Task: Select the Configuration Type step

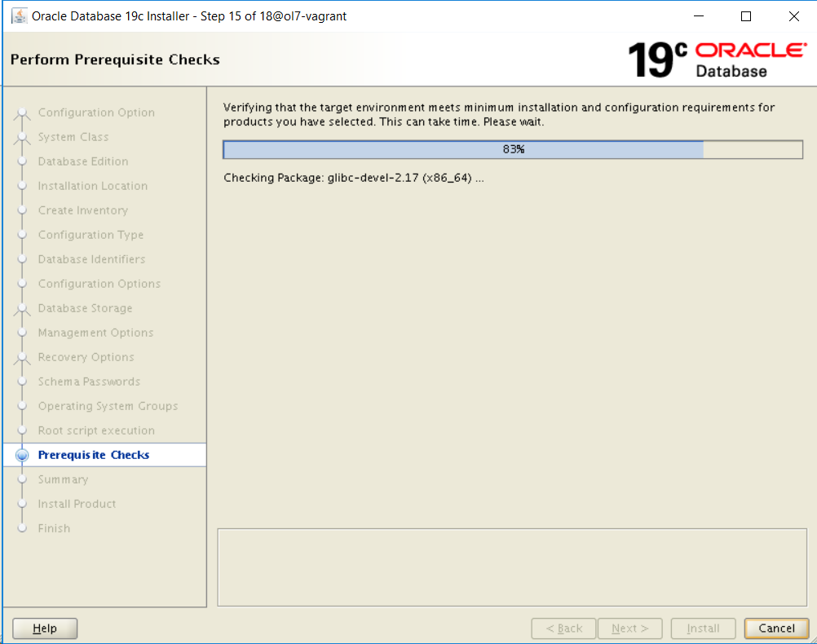Action: (x=91, y=235)
